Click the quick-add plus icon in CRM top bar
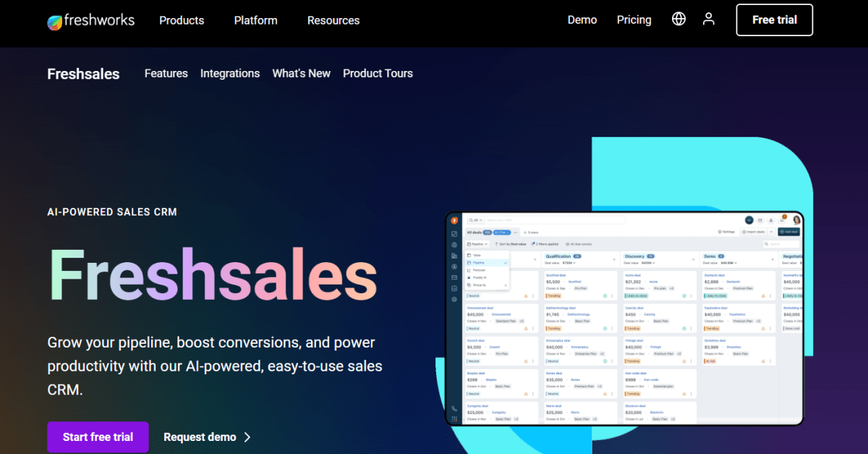Viewport: 868px width, 454px height. coord(749,219)
